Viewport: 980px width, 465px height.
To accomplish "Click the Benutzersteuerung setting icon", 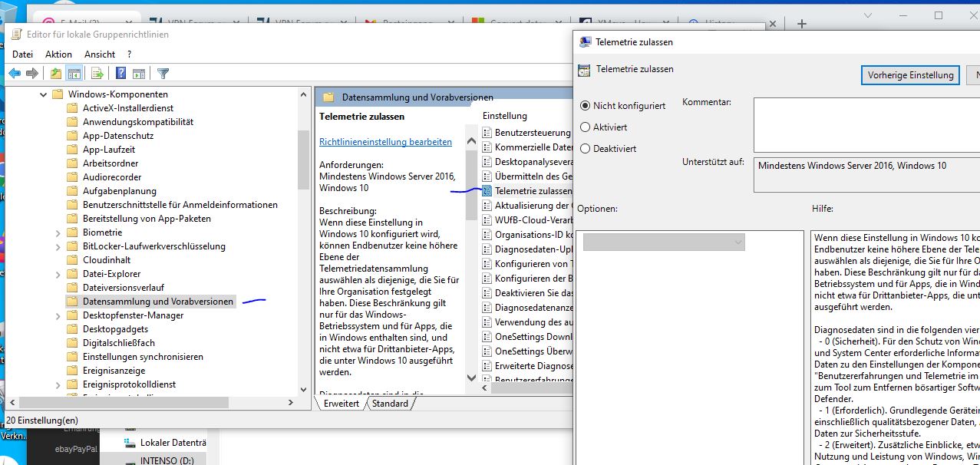I will point(487,133).
